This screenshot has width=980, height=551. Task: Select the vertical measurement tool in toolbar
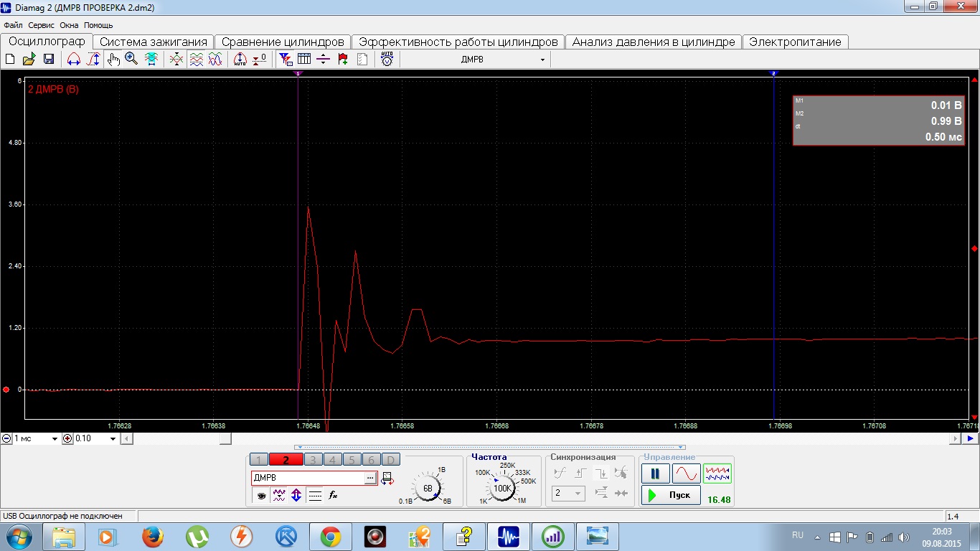(x=93, y=60)
